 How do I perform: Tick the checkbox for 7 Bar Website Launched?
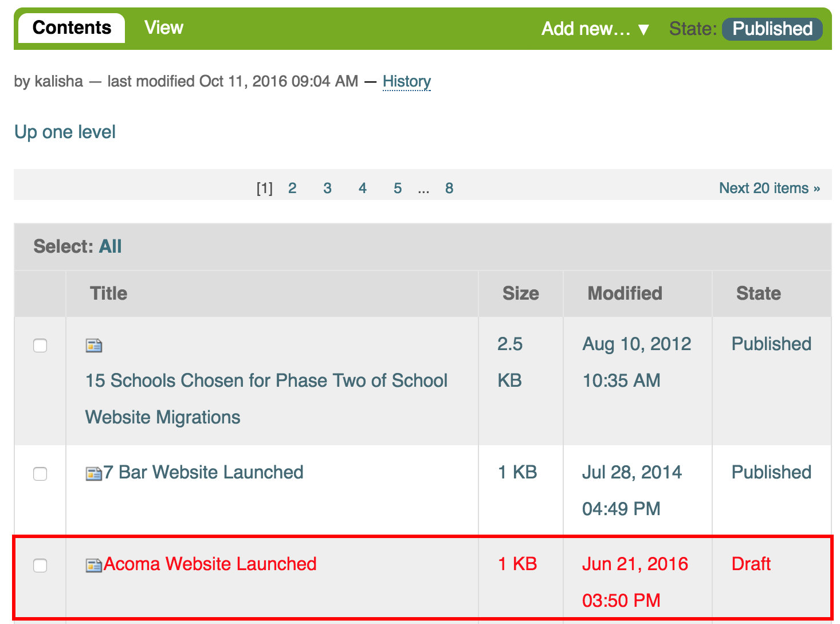[x=40, y=474]
